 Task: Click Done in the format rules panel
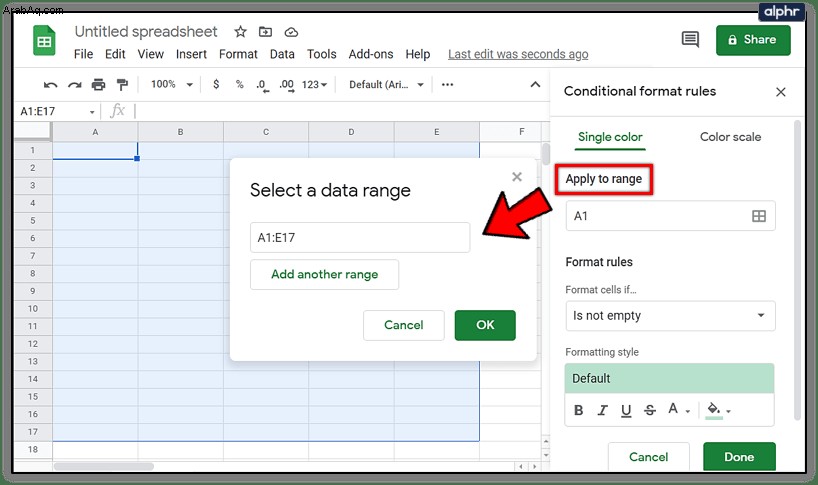(x=739, y=457)
